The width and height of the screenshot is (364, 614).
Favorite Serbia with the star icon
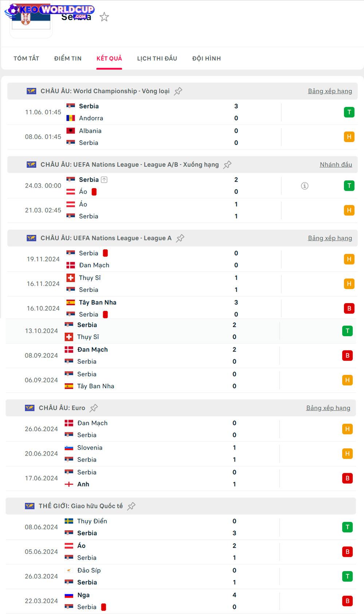[x=104, y=17]
